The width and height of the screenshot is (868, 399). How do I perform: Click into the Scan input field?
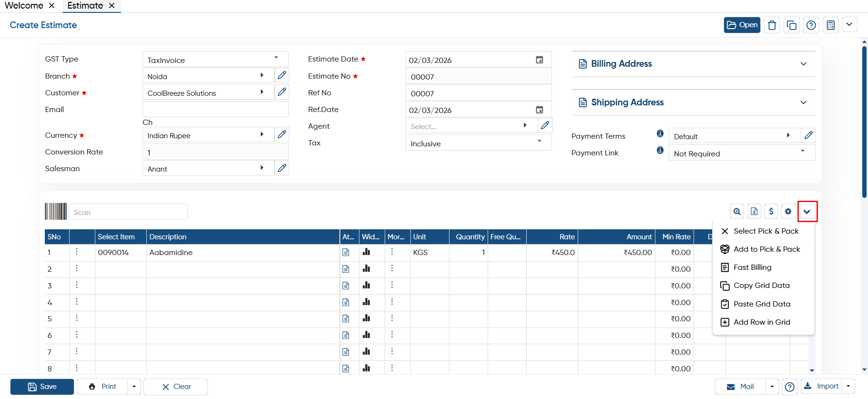(128, 212)
